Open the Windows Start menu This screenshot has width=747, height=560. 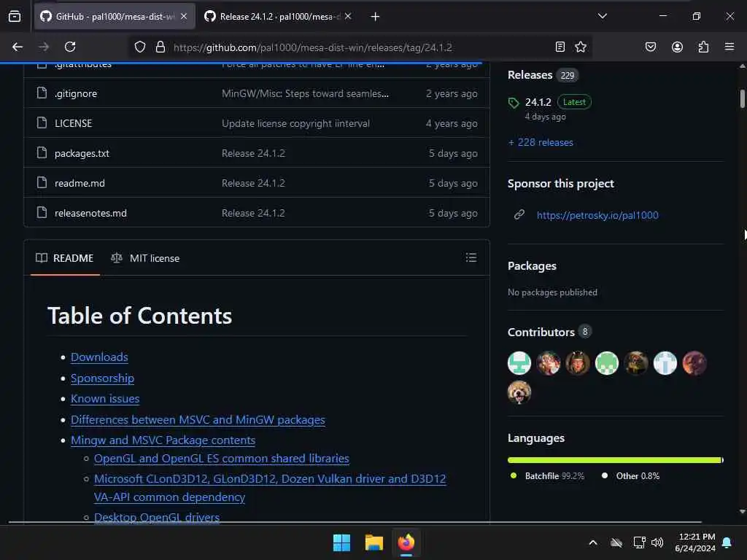tap(341, 542)
